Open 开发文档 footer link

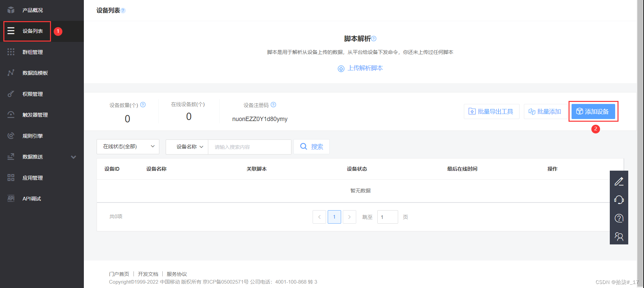click(x=148, y=274)
